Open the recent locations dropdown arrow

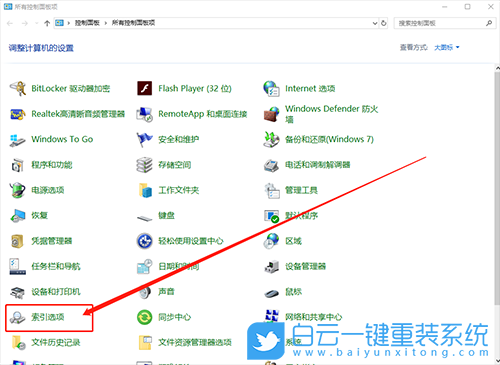click(x=36, y=23)
